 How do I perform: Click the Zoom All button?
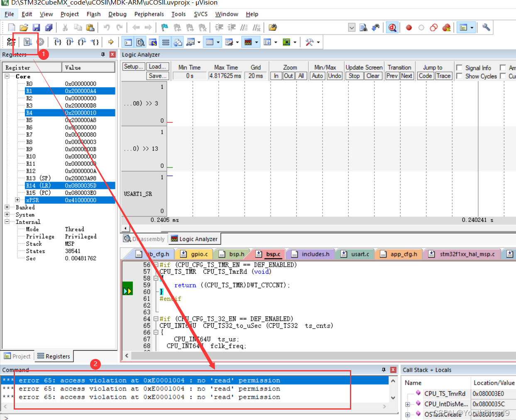coord(301,76)
